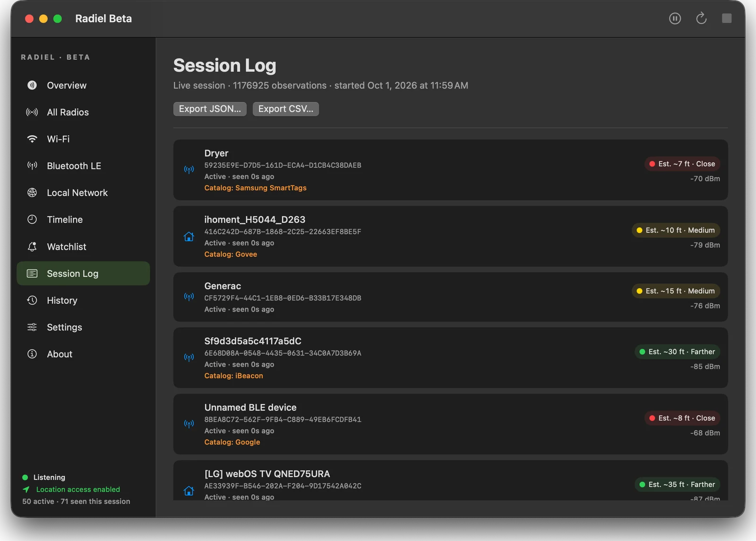Click 'Catalog: Samsung SmartTags' label

pyautogui.click(x=255, y=188)
